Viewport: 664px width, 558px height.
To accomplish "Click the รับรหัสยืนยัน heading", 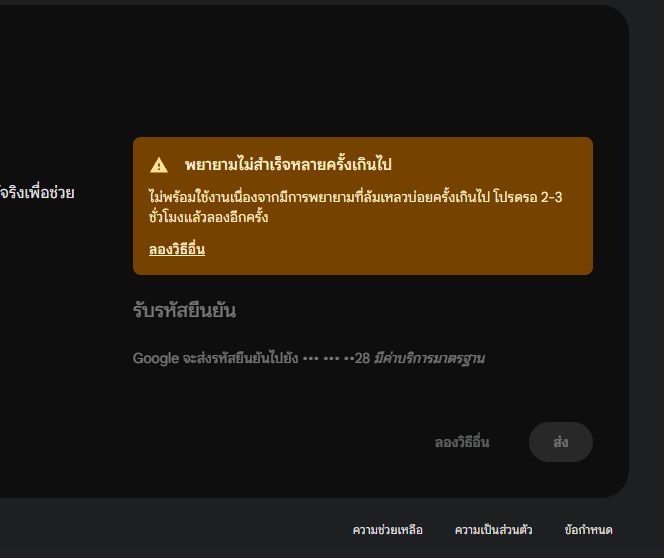I will [x=184, y=310].
